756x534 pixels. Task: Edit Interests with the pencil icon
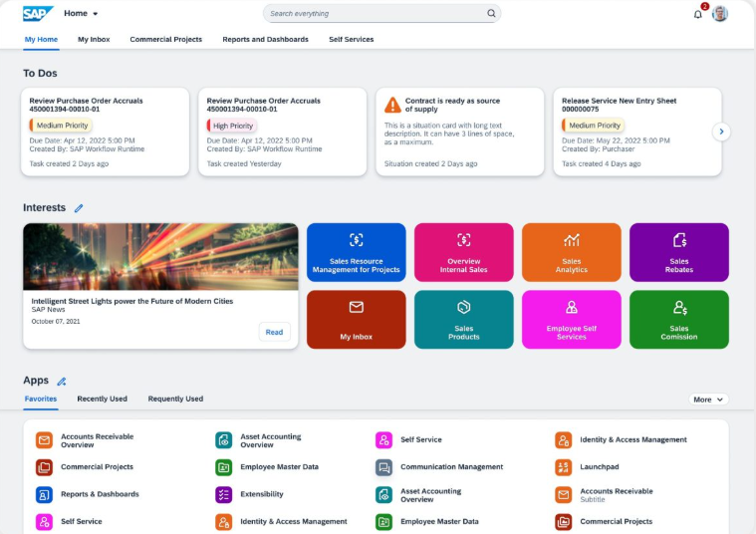coord(79,208)
